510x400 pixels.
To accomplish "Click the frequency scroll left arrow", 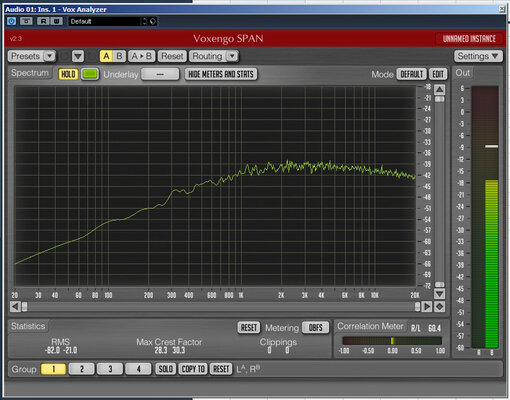I will [x=15, y=306].
